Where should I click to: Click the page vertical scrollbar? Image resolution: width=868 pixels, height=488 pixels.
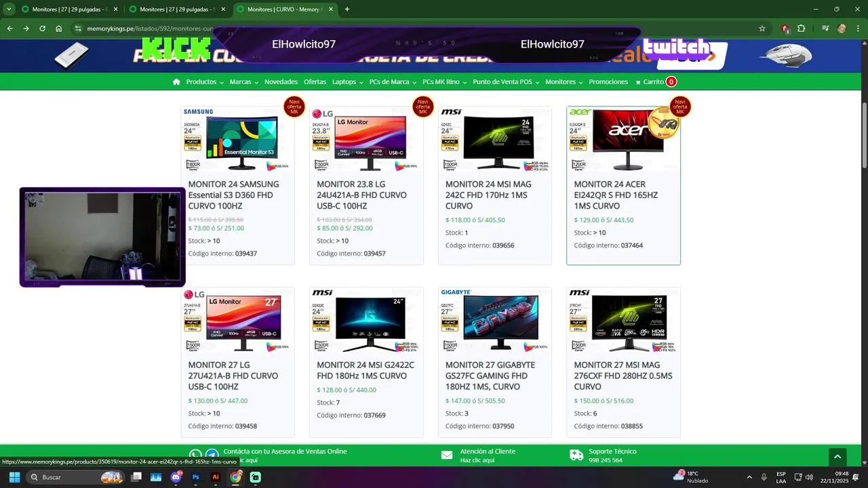(865, 135)
